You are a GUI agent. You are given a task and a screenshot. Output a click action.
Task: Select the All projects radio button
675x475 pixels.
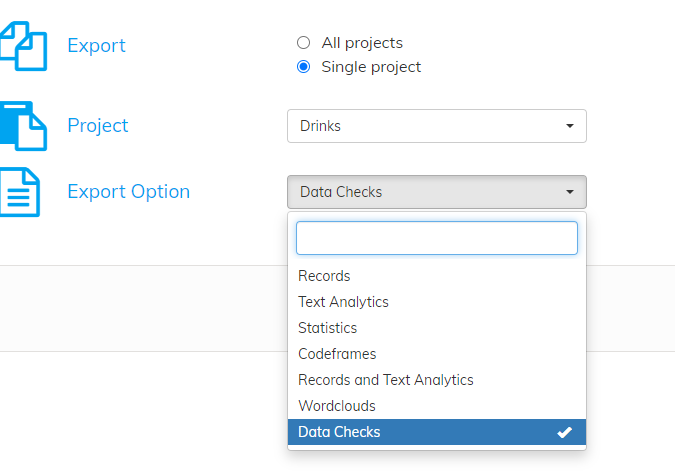(x=303, y=43)
